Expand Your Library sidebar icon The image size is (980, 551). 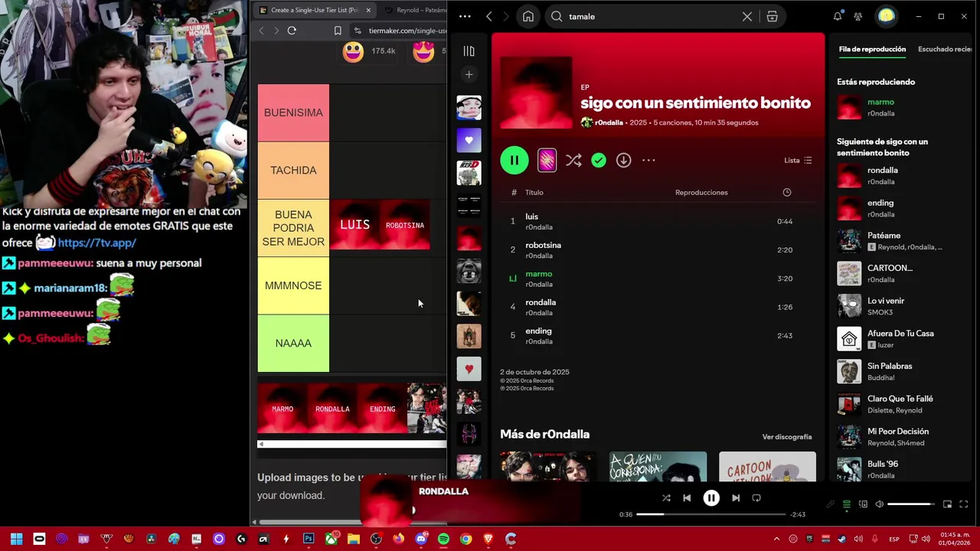[469, 51]
